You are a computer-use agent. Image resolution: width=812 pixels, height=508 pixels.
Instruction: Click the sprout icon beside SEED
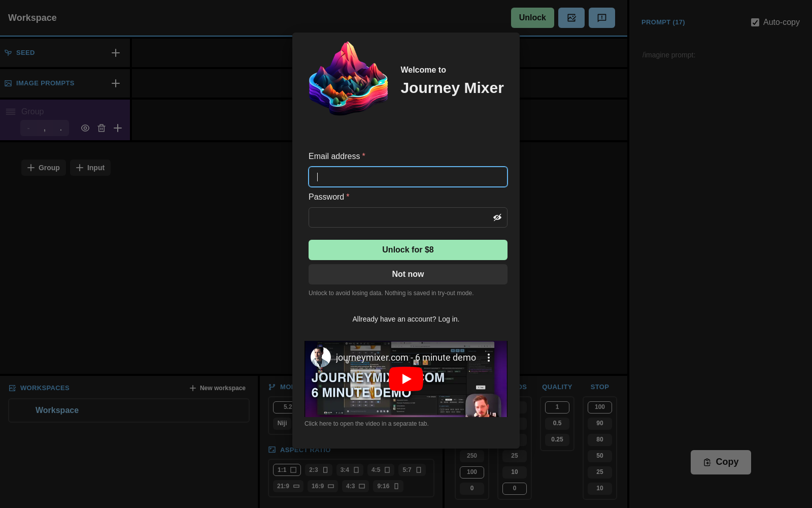[x=8, y=53]
